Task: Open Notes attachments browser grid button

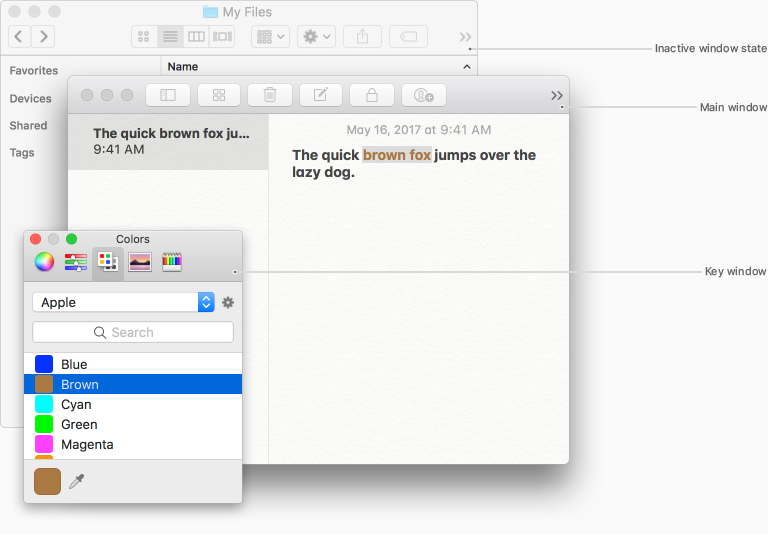Action: point(219,95)
